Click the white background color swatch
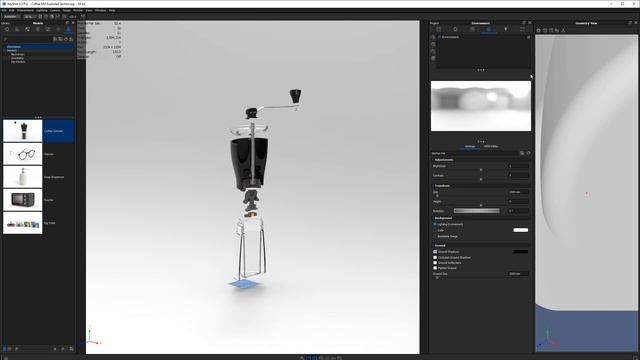The width and height of the screenshot is (640, 360). click(x=520, y=230)
